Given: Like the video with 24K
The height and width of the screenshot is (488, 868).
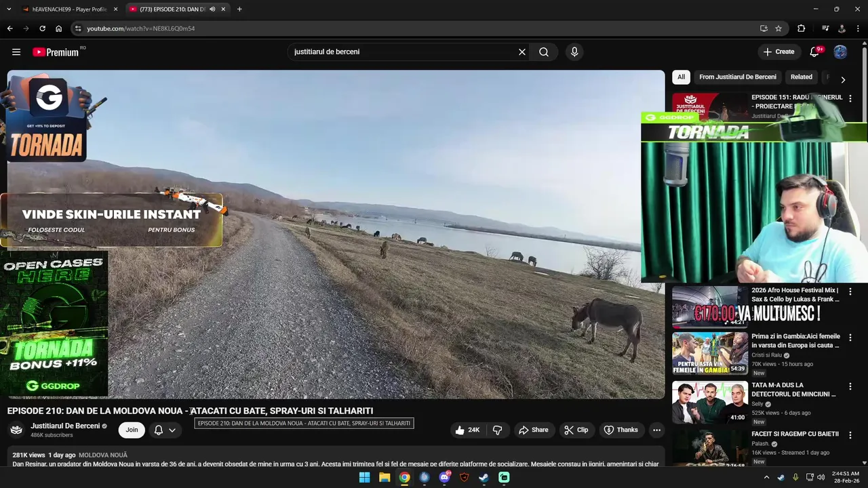Looking at the screenshot, I should (467, 430).
